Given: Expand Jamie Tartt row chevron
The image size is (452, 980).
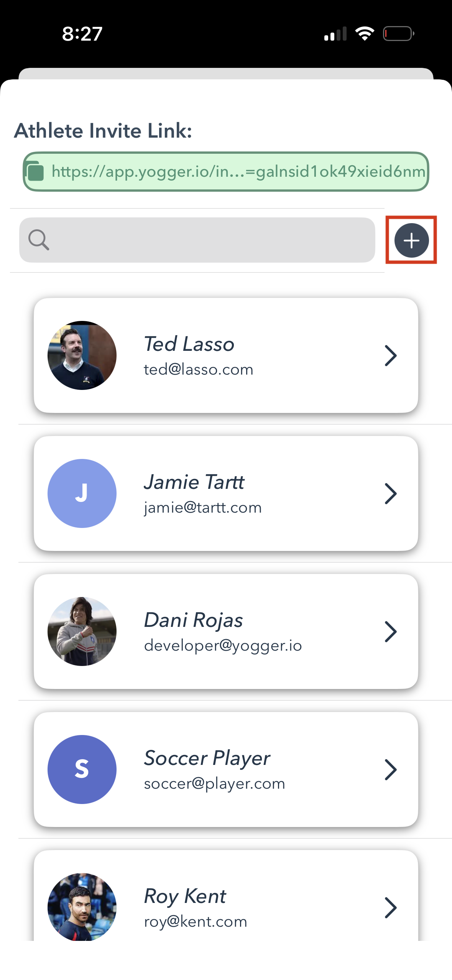Looking at the screenshot, I should click(x=390, y=493).
